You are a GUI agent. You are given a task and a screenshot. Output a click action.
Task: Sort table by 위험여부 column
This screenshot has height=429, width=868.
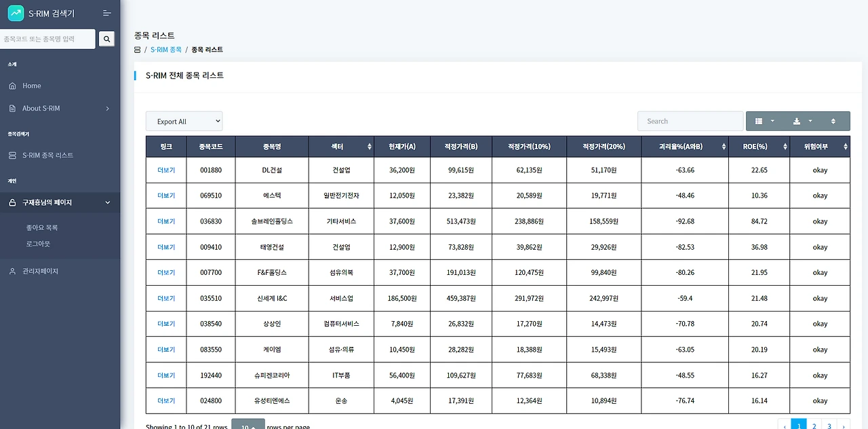[x=820, y=147]
